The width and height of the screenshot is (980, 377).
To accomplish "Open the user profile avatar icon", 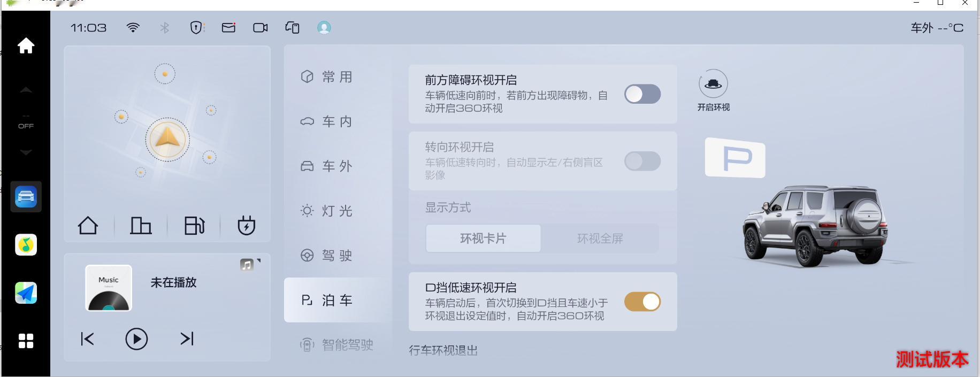I will (x=324, y=28).
